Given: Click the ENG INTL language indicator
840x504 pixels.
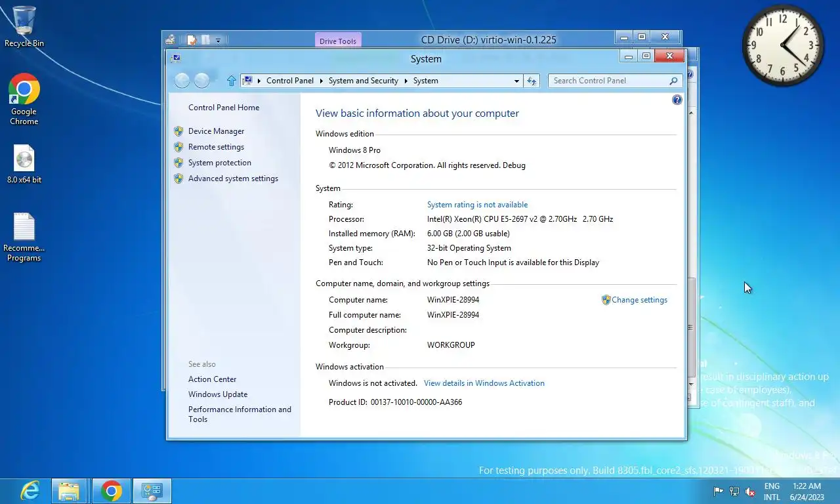Looking at the screenshot, I should point(772,492).
